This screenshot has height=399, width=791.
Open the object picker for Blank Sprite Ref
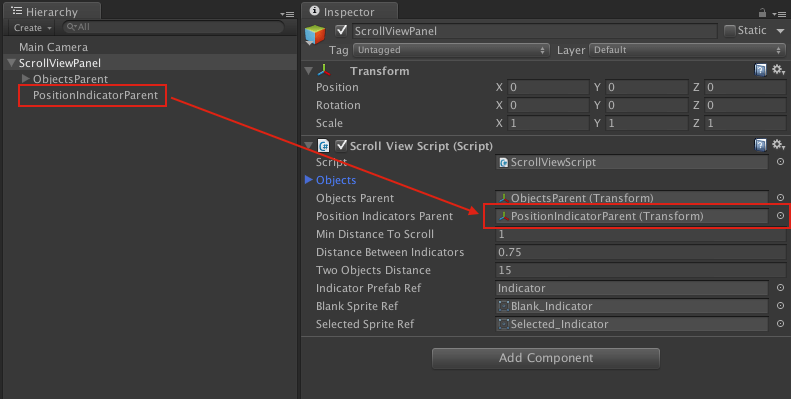pyautogui.click(x=780, y=306)
